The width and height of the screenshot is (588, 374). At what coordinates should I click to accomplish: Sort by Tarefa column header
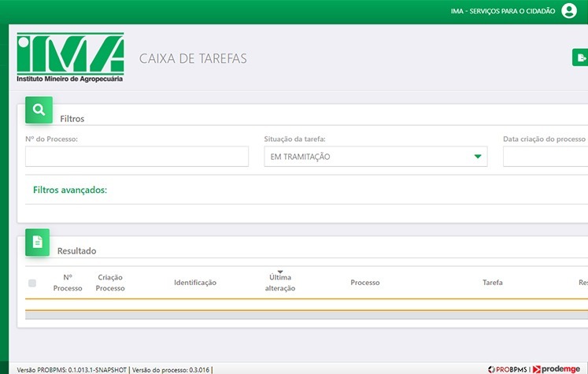[493, 283]
